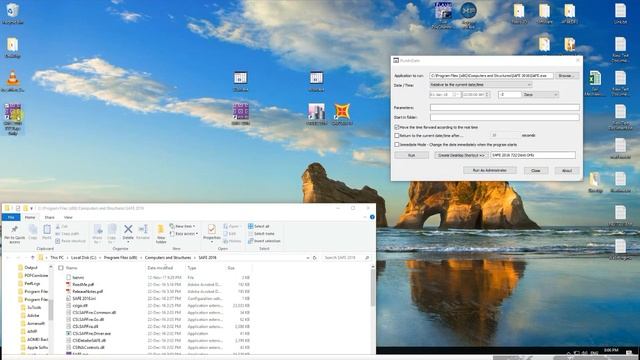The width and height of the screenshot is (640, 360).
Task: Click the Delete X icon in Organize group
Action: point(128,230)
